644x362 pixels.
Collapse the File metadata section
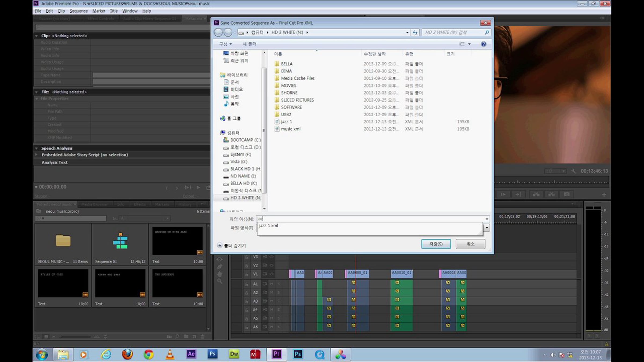tap(36, 92)
